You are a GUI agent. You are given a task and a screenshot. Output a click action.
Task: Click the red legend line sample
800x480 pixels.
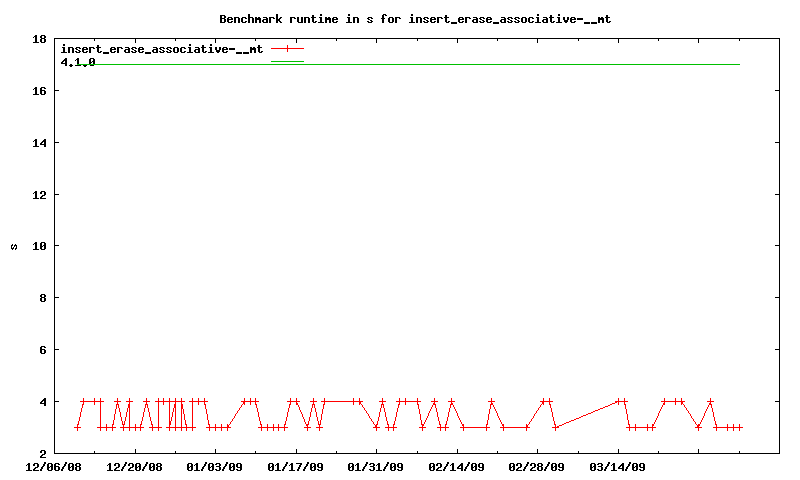[286, 48]
